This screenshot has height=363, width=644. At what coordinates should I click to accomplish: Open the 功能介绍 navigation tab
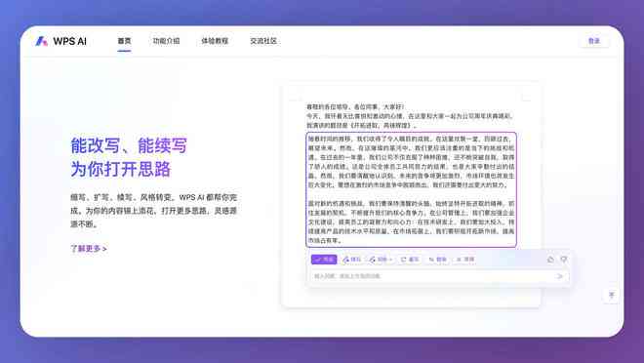[x=166, y=41]
